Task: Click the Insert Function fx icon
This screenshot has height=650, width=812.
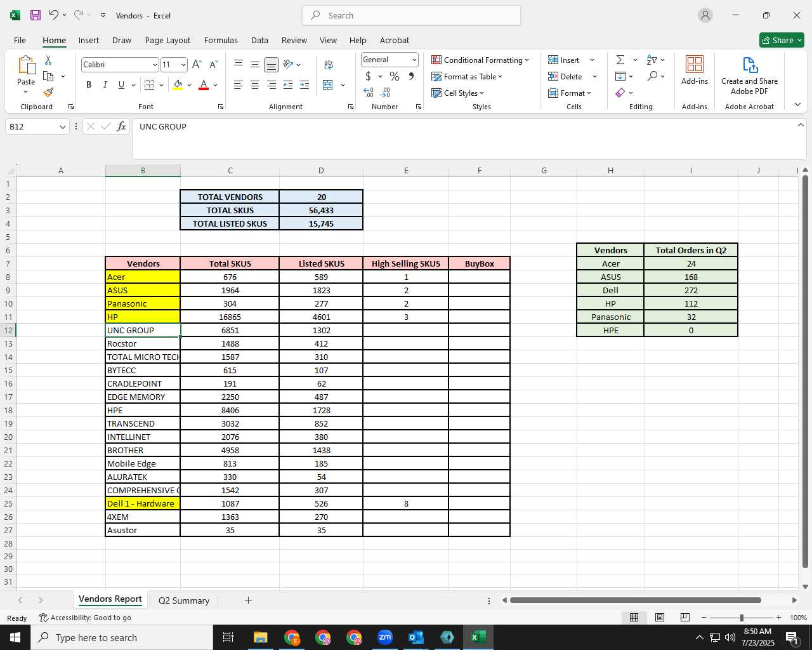Action: click(121, 126)
